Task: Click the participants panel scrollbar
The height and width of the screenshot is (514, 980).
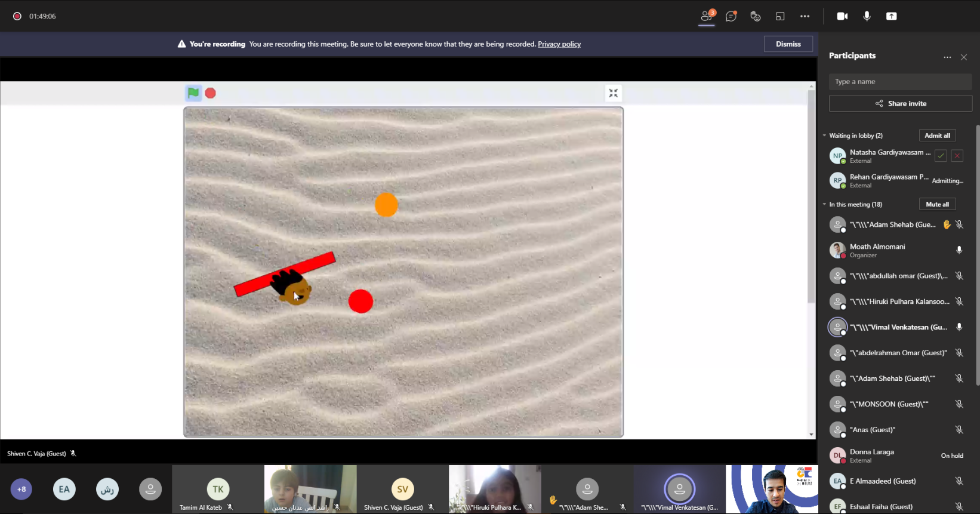Action: [x=977, y=256]
